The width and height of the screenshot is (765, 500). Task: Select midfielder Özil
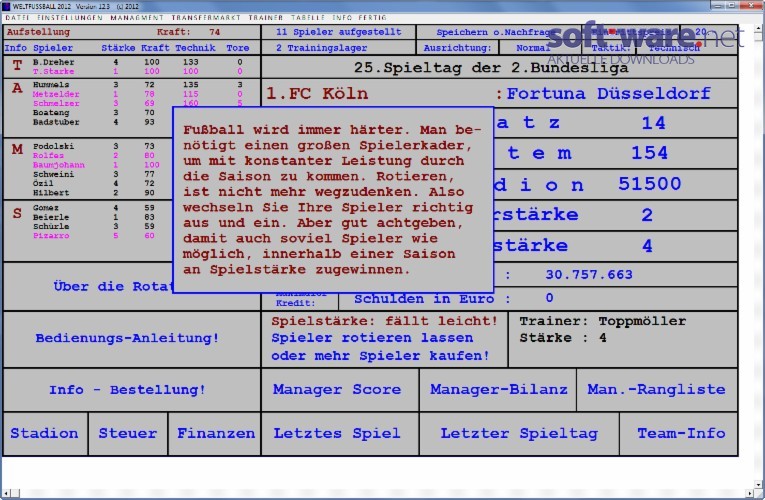(x=43, y=183)
